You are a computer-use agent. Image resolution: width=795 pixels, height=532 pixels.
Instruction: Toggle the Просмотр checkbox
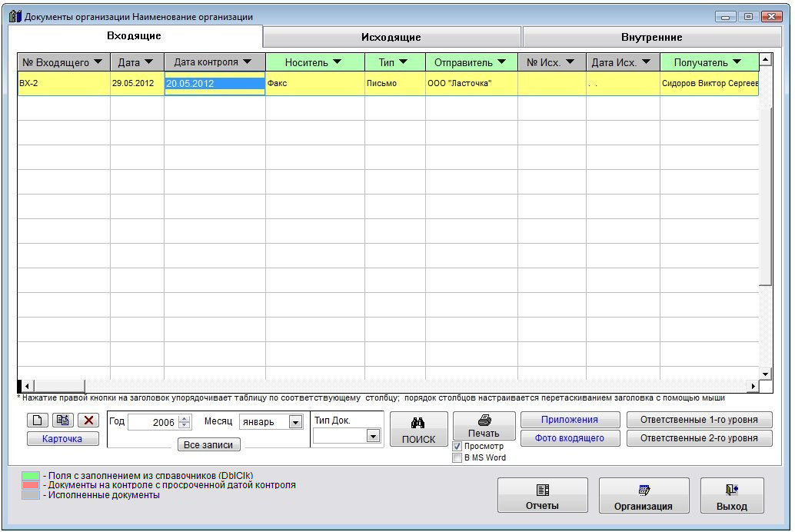[x=457, y=446]
